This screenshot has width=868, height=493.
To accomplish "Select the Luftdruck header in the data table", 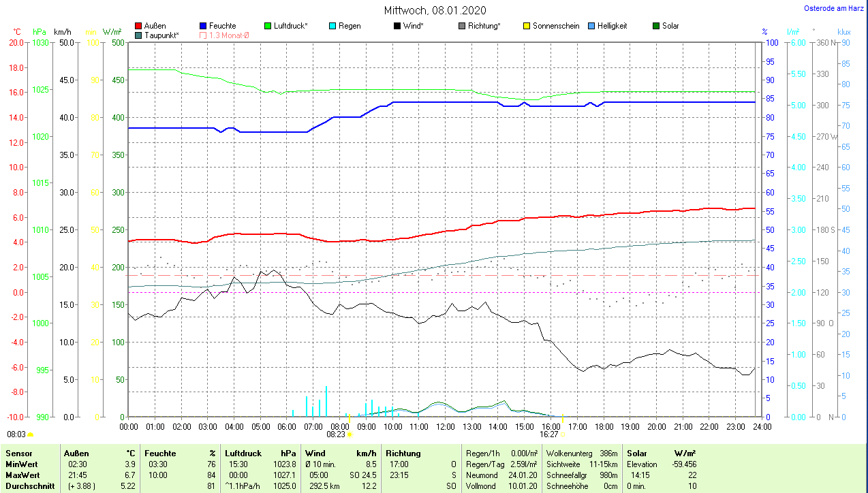I will pos(243,453).
